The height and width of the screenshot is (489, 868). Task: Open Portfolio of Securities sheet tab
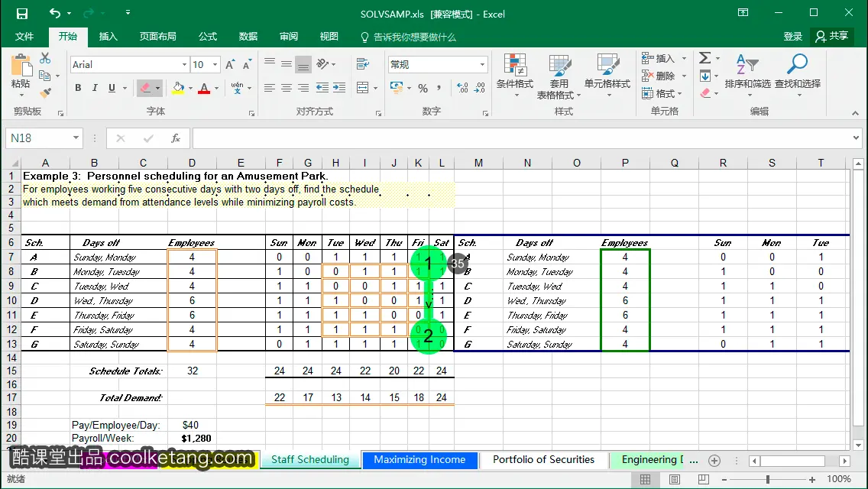(x=543, y=460)
